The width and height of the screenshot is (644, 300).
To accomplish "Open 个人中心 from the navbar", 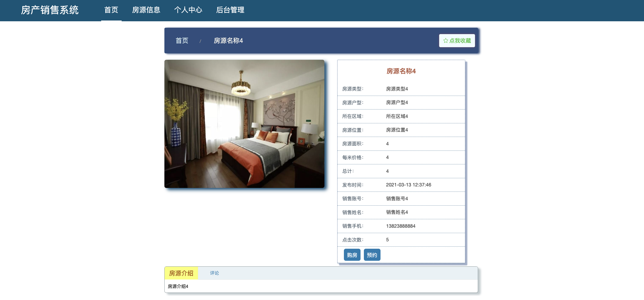I will (x=188, y=10).
